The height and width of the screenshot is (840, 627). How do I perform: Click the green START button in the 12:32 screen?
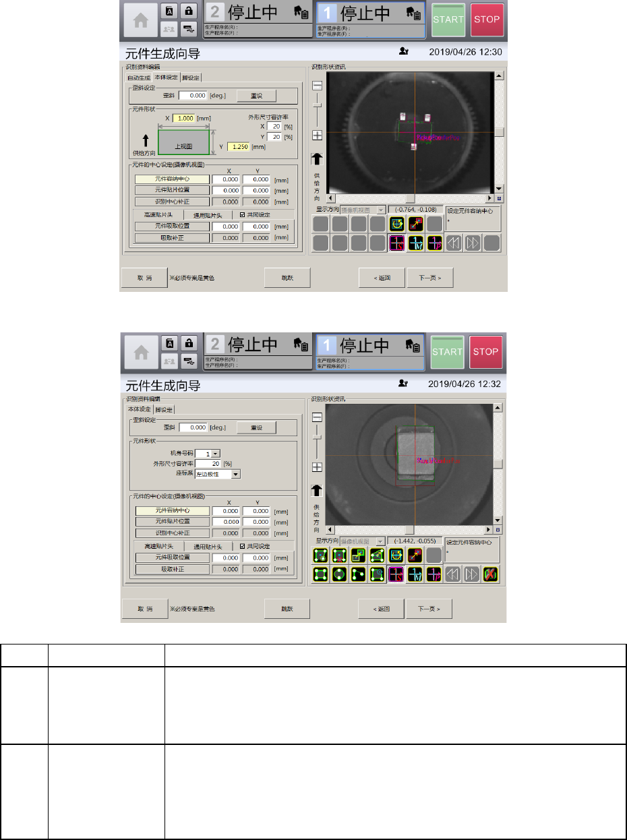click(448, 351)
